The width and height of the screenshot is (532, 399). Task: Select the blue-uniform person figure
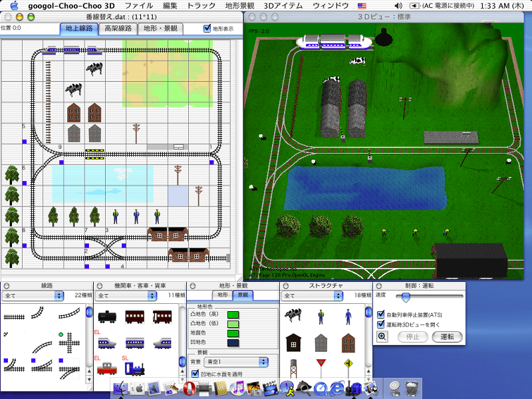(x=348, y=317)
